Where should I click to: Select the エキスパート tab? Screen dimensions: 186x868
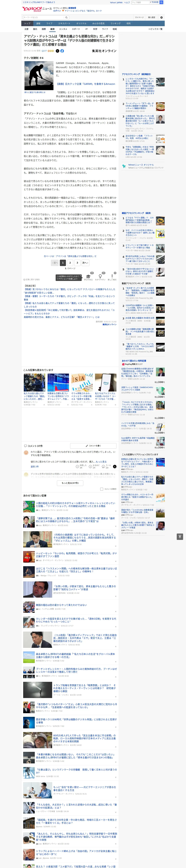(x=64, y=23)
